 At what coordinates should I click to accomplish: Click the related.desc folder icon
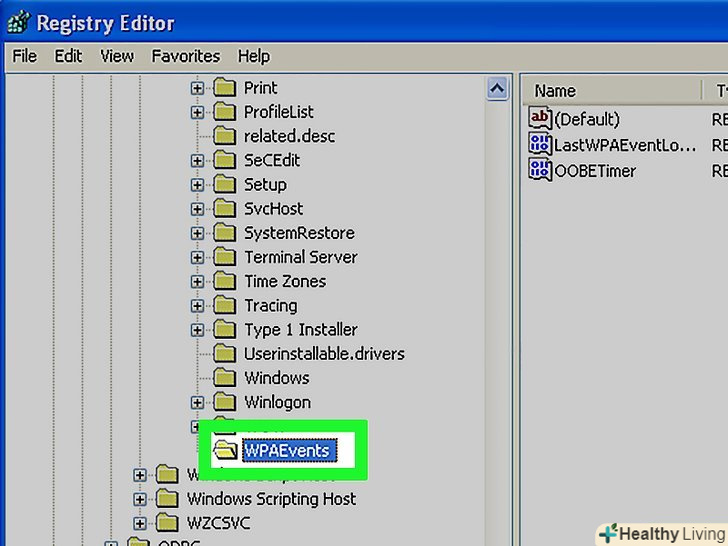(225, 135)
